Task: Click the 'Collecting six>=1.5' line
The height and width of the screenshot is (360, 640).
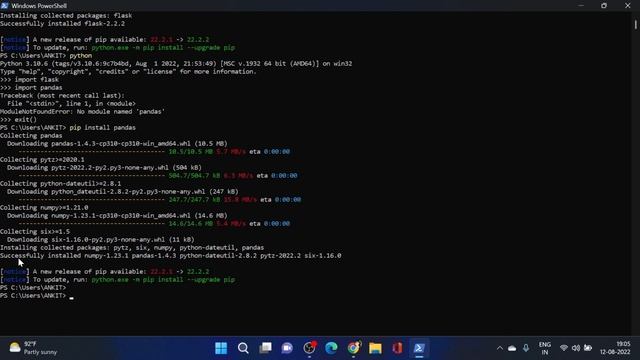Action: pyautogui.click(x=35, y=231)
